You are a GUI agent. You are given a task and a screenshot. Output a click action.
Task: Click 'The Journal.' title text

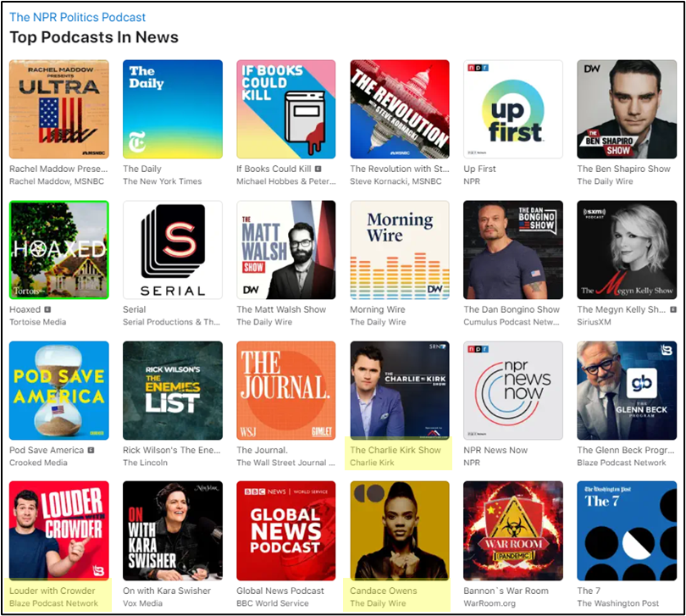(263, 450)
